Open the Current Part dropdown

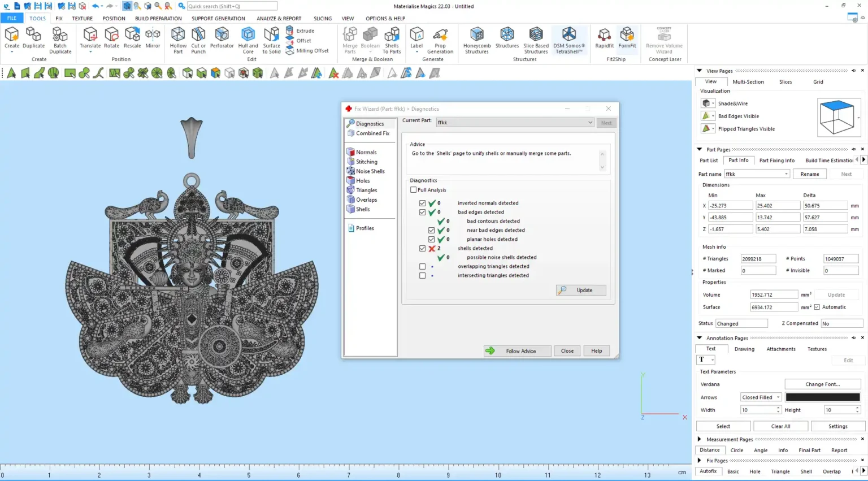point(589,123)
